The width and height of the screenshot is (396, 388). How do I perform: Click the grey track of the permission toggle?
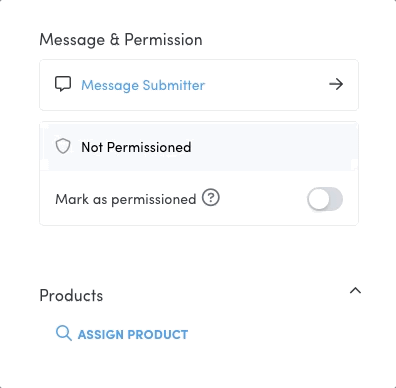[335, 199]
